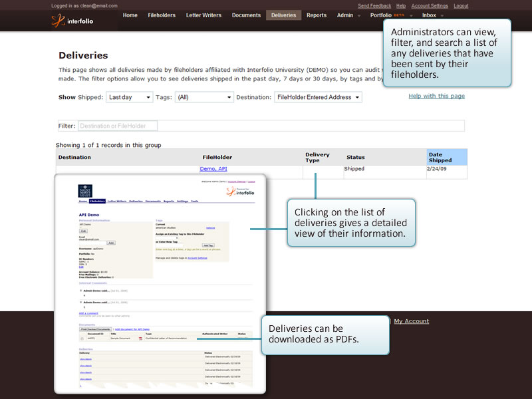Go to the Fileholders tab

tap(162, 15)
